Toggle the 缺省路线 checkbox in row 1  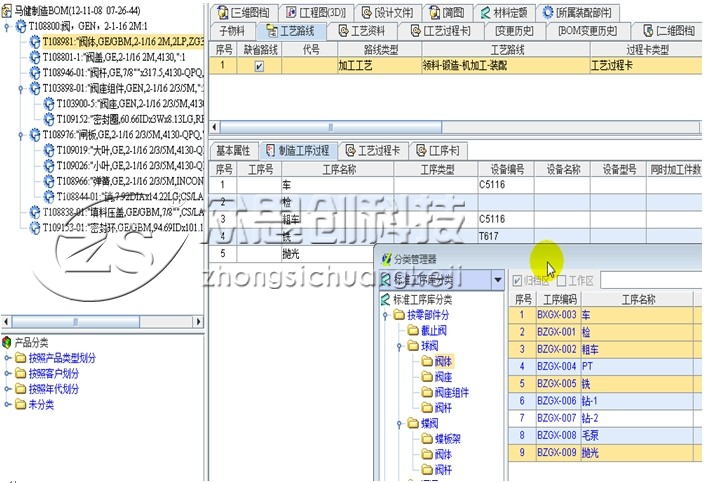(x=260, y=67)
